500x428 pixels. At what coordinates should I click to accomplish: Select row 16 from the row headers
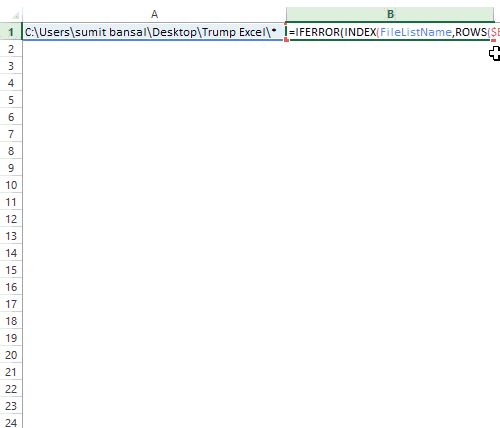(x=11, y=287)
